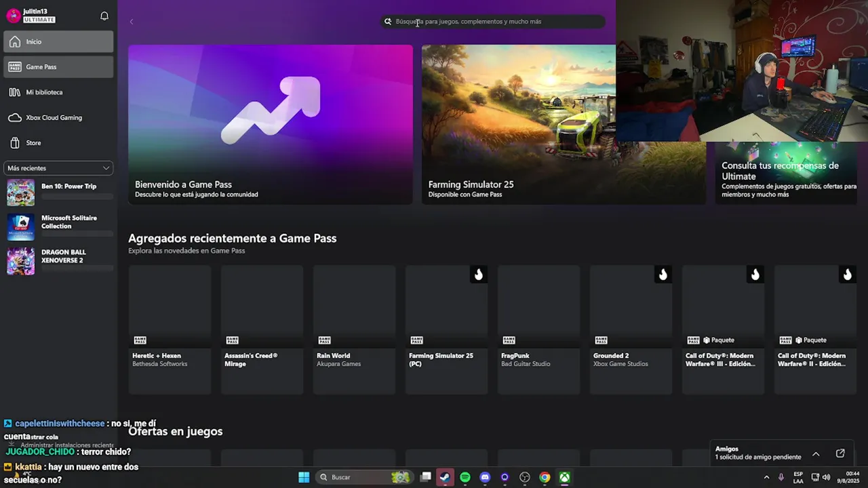The width and height of the screenshot is (868, 488).
Task: Click Paquete label on Modern Warfare III
Action: 719,340
